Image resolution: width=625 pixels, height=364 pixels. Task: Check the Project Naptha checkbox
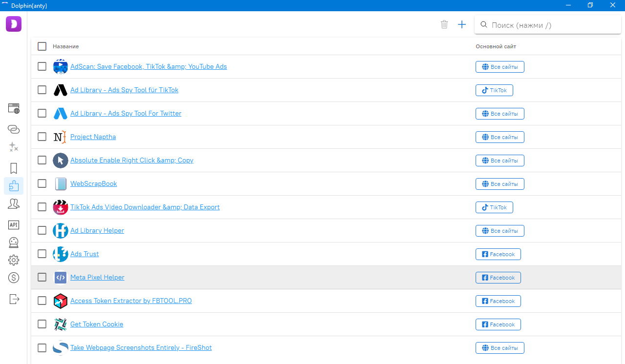coord(42,137)
